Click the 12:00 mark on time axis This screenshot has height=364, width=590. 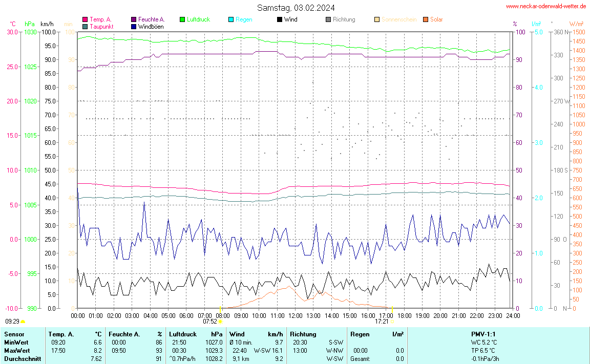pos(295,315)
